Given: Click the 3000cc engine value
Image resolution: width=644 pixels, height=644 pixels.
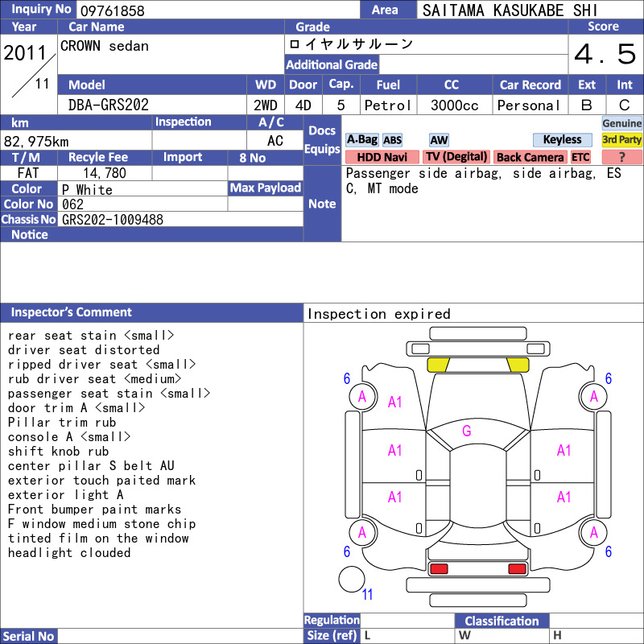Looking at the screenshot, I should (x=454, y=105).
